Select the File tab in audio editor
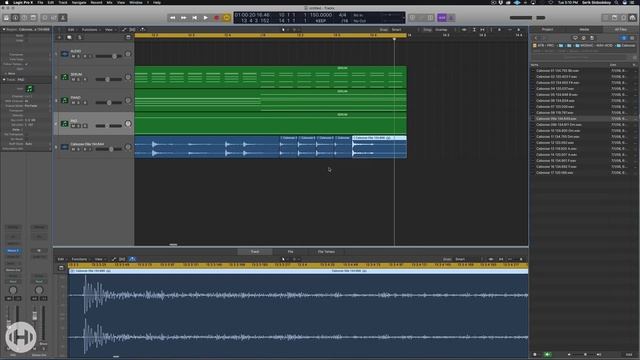Image resolution: width=640 pixels, height=360 pixels. (x=290, y=252)
